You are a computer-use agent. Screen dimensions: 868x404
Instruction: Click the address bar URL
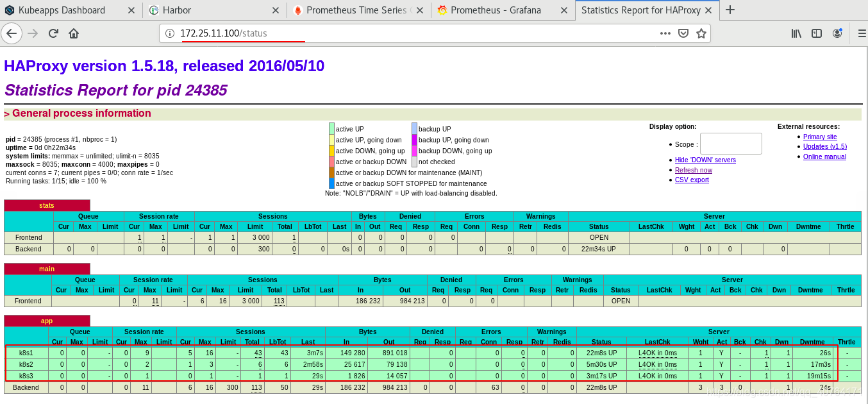[x=224, y=33]
